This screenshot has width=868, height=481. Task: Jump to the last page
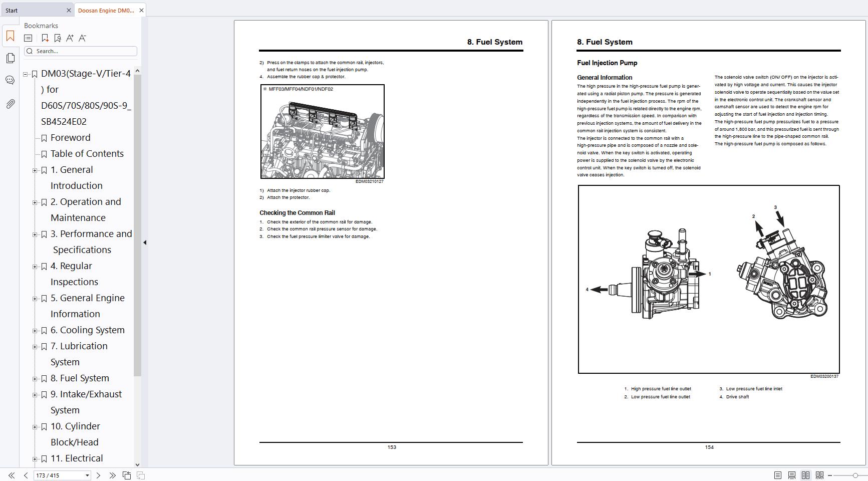click(x=112, y=475)
